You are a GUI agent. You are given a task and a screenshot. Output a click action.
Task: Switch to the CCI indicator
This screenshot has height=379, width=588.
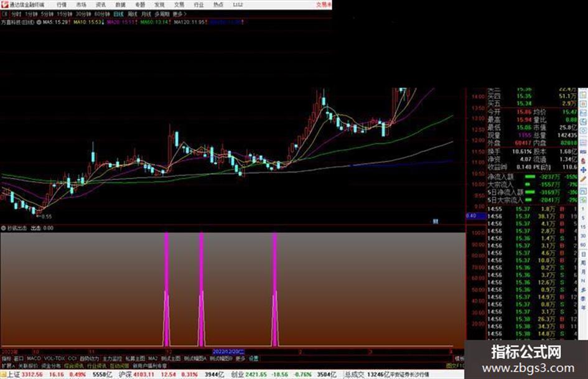click(x=72, y=358)
